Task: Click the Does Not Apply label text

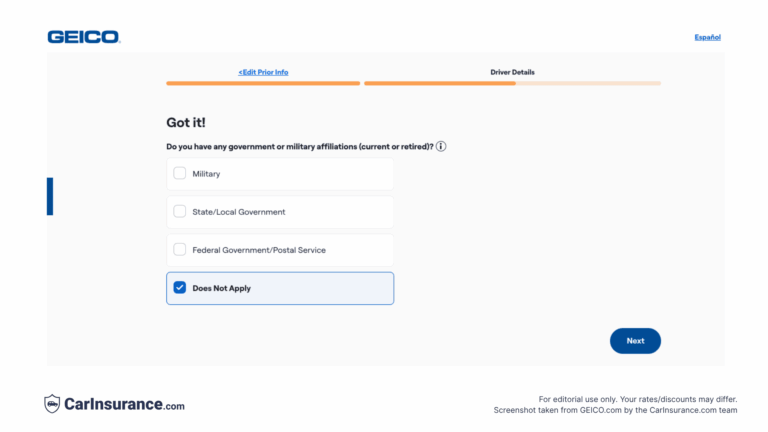Action: [221, 288]
